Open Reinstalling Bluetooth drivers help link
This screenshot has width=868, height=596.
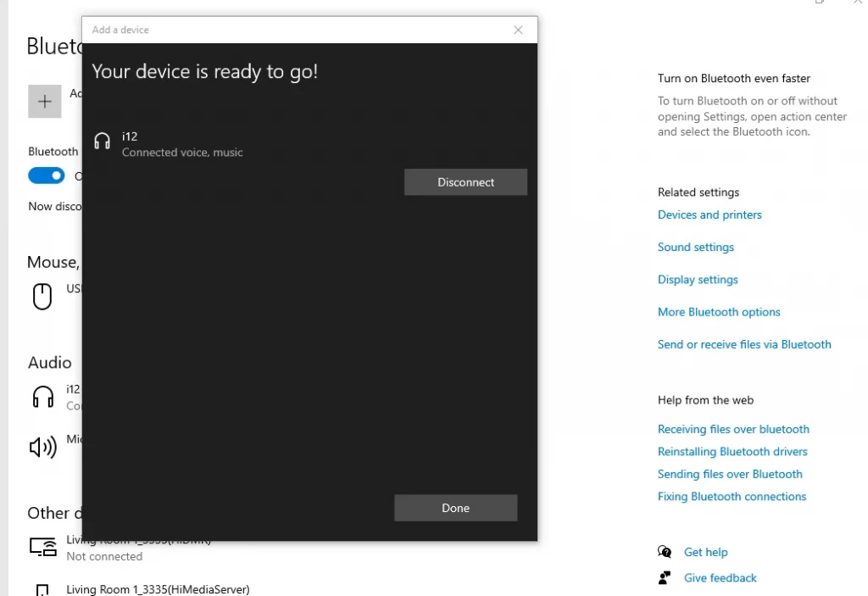(x=732, y=451)
